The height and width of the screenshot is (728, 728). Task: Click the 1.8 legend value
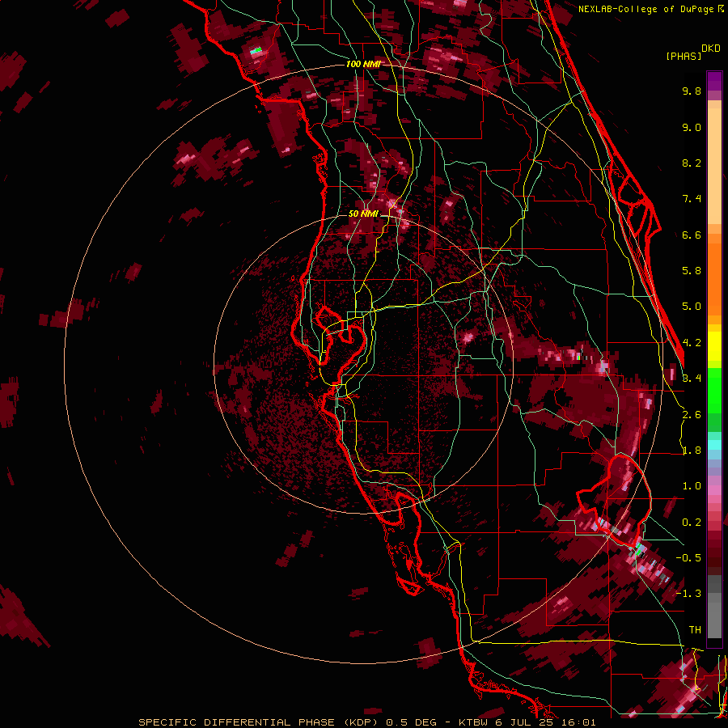pos(692,451)
